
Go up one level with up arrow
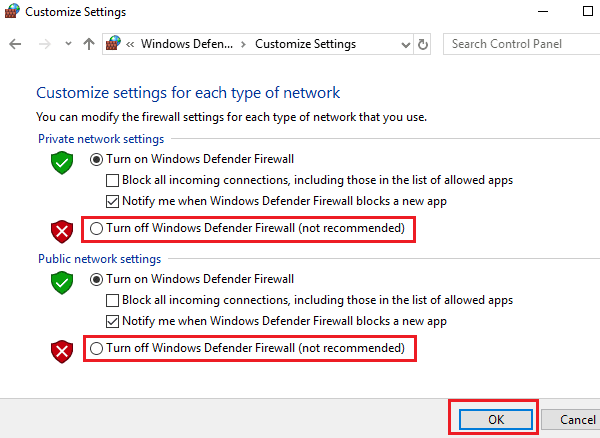[x=89, y=44]
